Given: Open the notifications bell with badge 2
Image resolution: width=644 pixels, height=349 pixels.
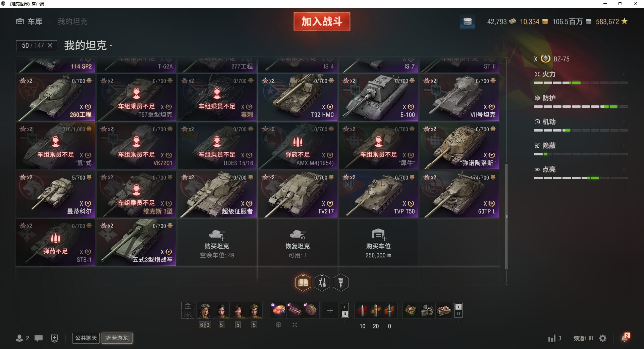Looking at the screenshot, I should tap(625, 338).
